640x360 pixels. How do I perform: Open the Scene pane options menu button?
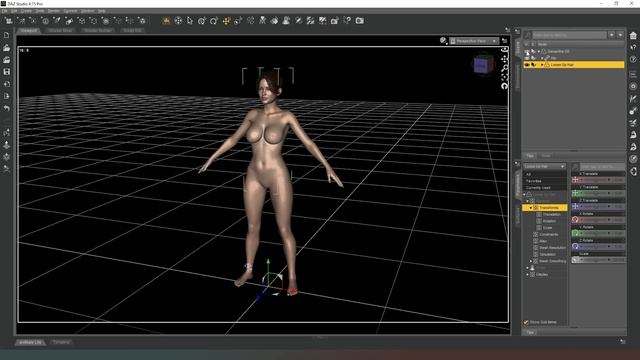[x=517, y=31]
